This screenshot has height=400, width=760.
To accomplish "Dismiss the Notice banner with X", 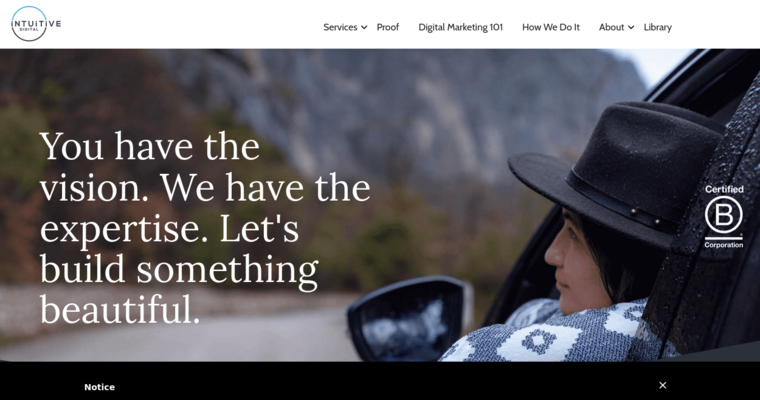I will click(663, 385).
